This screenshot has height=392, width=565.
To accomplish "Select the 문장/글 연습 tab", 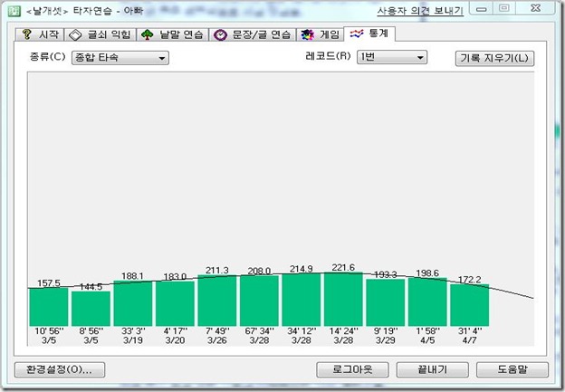I will (x=253, y=34).
